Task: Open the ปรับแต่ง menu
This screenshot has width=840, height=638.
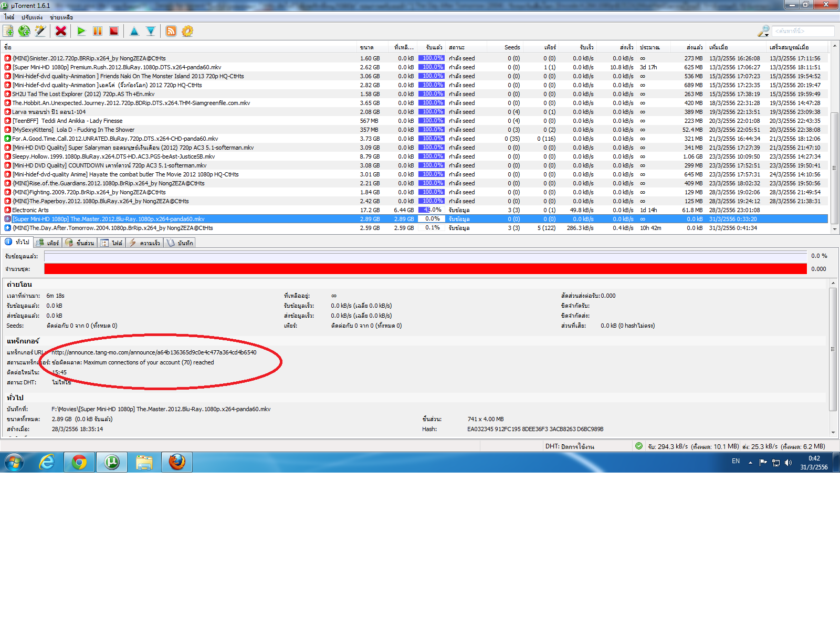Action: tap(32, 17)
